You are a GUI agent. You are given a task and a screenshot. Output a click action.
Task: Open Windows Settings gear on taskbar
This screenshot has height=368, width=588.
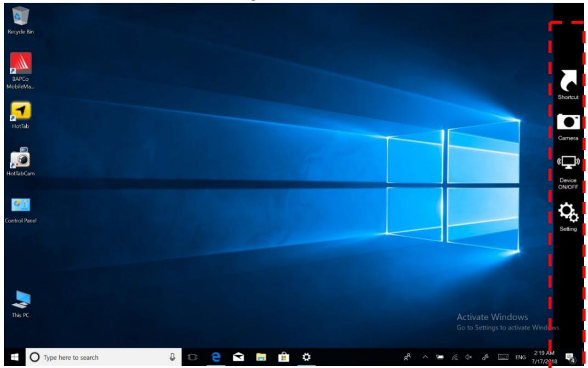pos(306,357)
